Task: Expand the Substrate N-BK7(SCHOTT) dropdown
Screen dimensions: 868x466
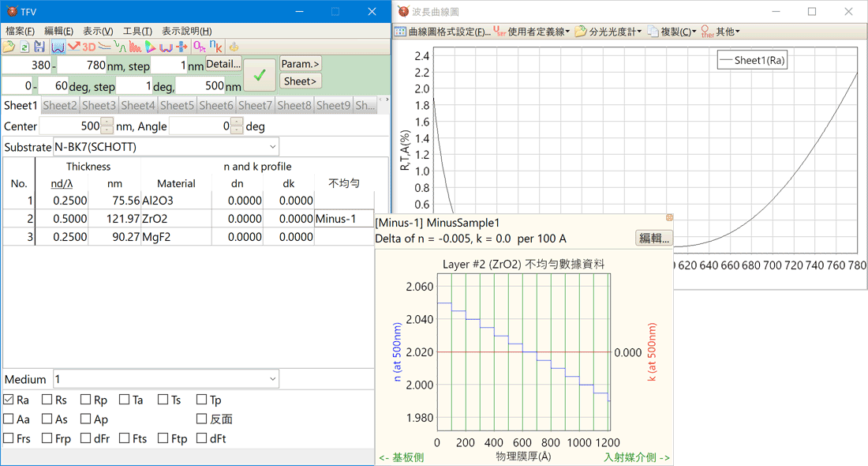Action: 273,147
